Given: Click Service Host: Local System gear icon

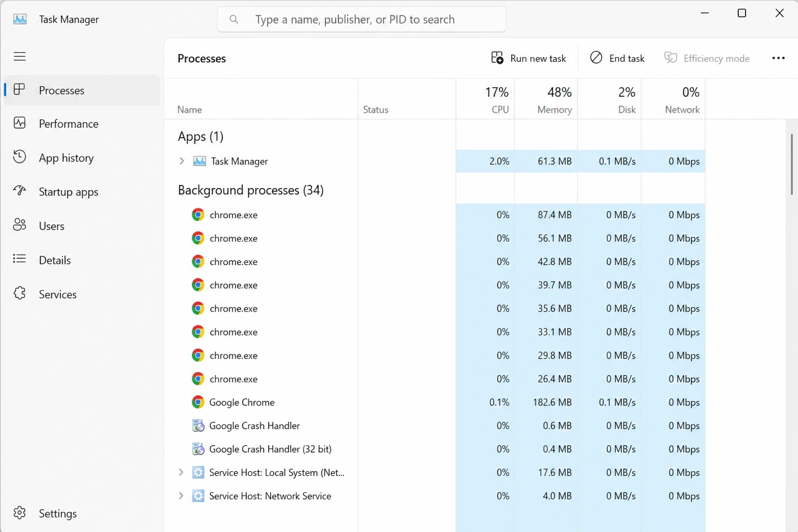Looking at the screenshot, I should click(x=198, y=472).
